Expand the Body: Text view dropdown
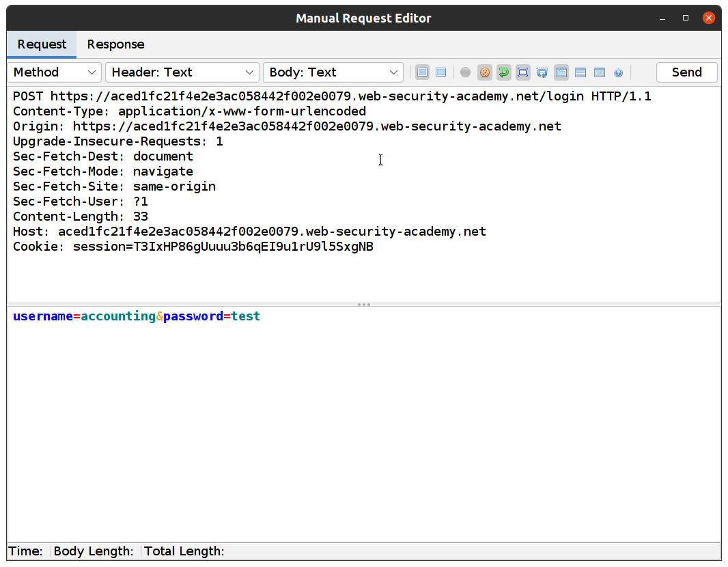This screenshot has height=567, width=728. tap(333, 72)
